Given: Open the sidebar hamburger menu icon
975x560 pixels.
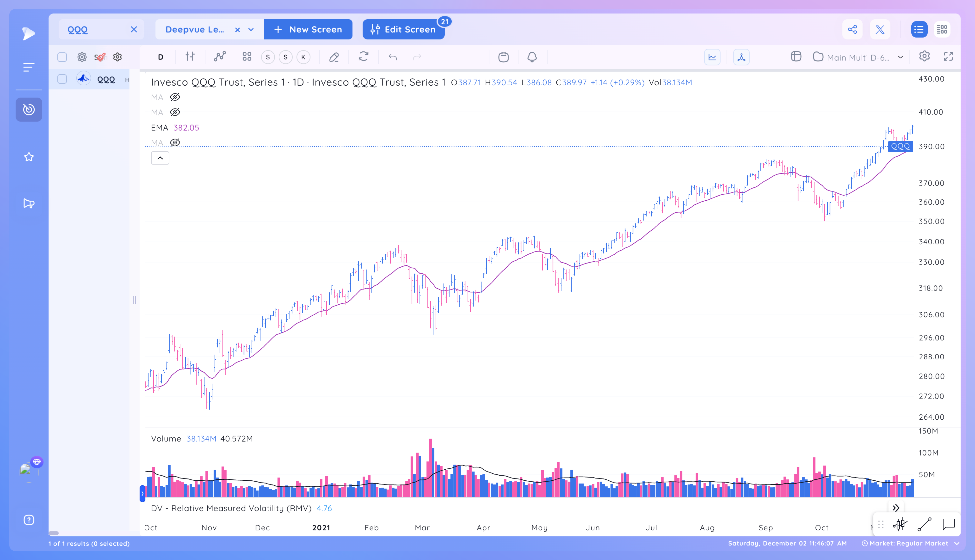Looking at the screenshot, I should point(28,67).
